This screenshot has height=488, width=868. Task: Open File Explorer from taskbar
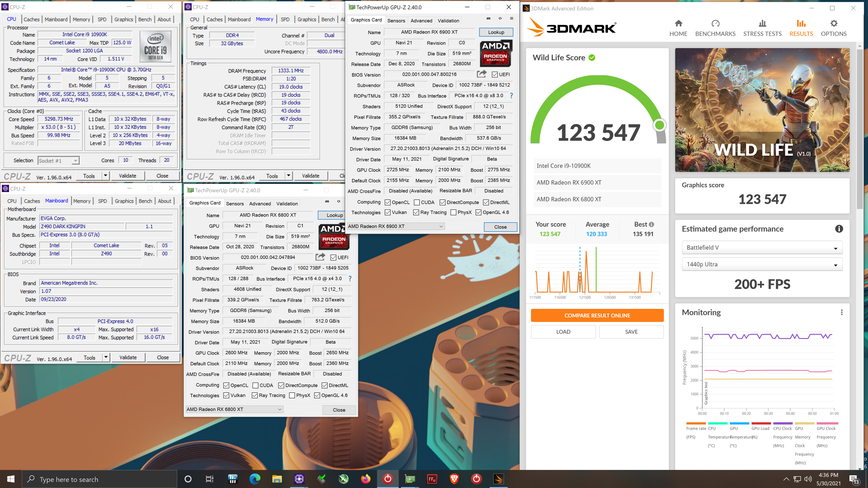pos(277,479)
